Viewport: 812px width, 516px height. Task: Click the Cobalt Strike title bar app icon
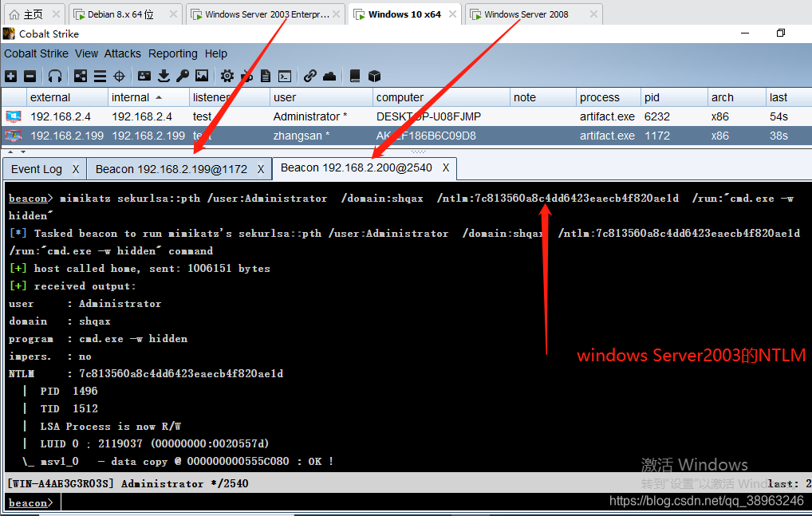pyautogui.click(x=9, y=33)
